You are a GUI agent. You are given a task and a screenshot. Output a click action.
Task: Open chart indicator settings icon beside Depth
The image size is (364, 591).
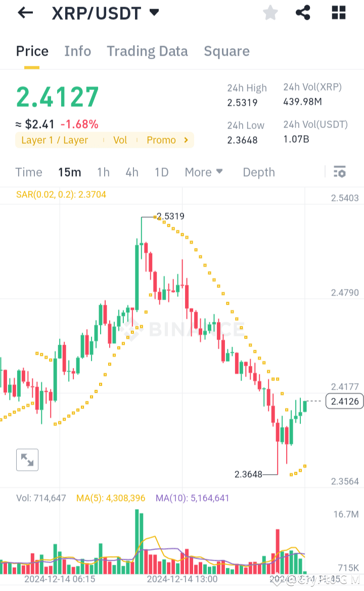click(339, 172)
